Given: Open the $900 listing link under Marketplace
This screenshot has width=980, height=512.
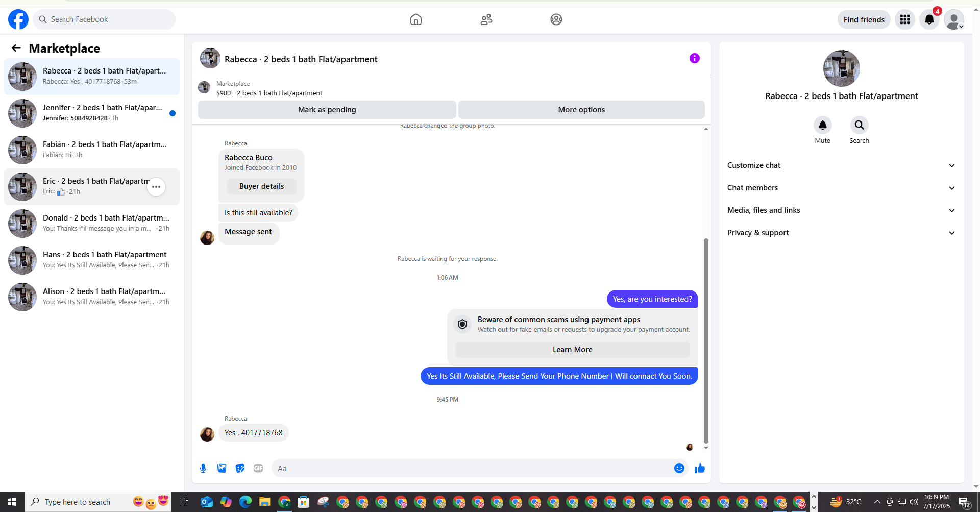Looking at the screenshot, I should (x=269, y=93).
